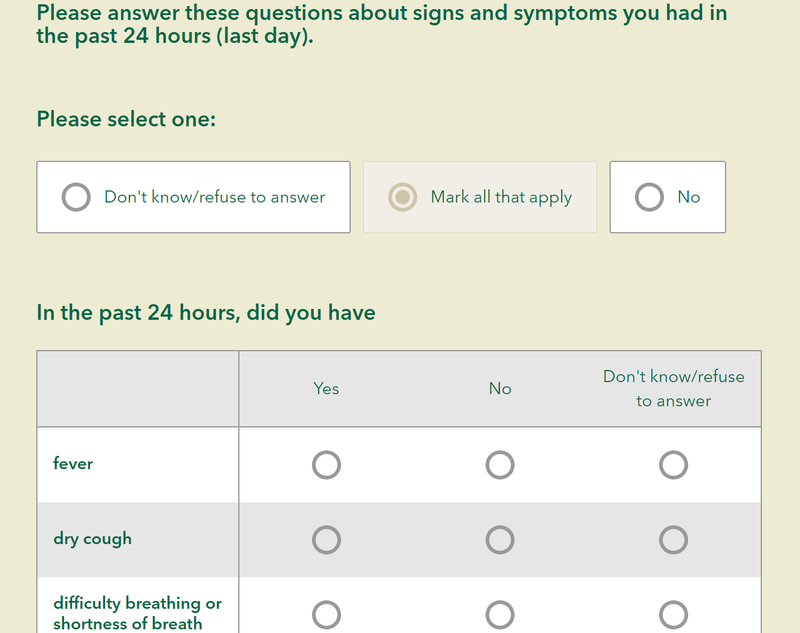This screenshot has width=800, height=633.
Task: Mark No for dry cough
Action: coord(500,539)
